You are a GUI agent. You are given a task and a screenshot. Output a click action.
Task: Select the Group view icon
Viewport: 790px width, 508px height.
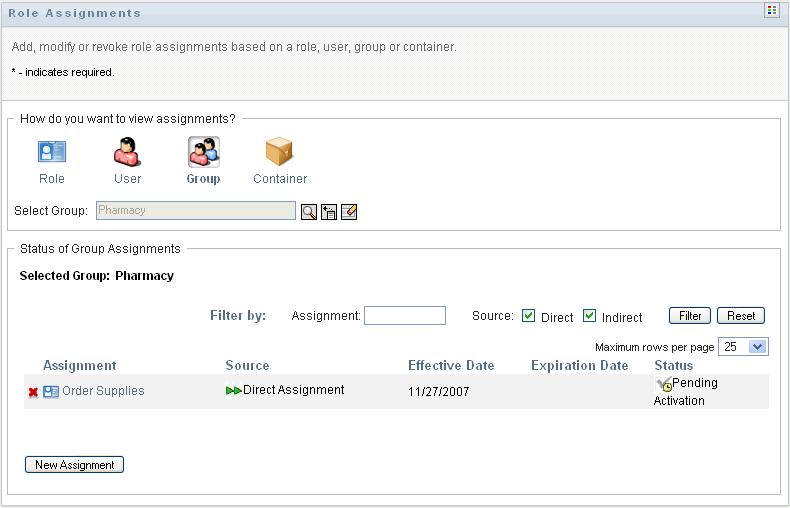[203, 153]
